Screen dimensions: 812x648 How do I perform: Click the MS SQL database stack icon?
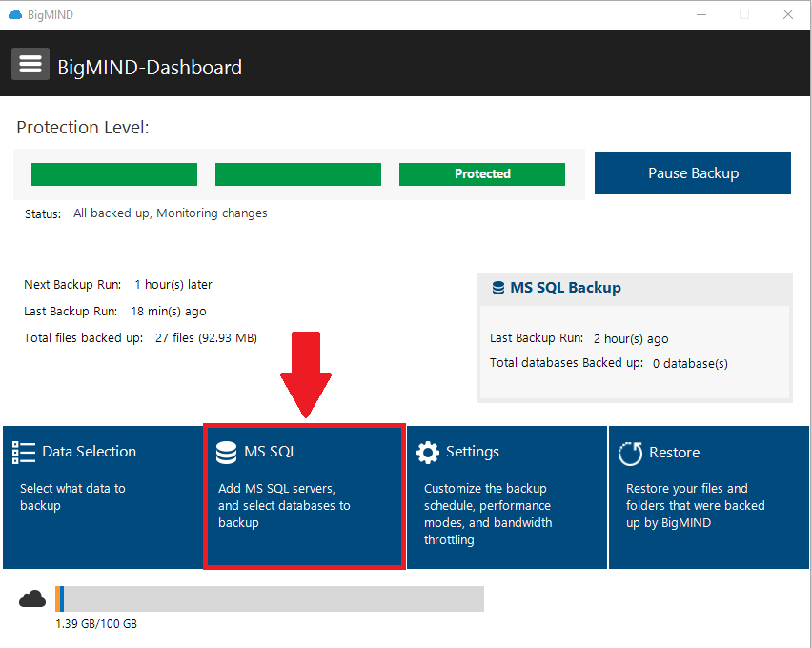coord(226,452)
